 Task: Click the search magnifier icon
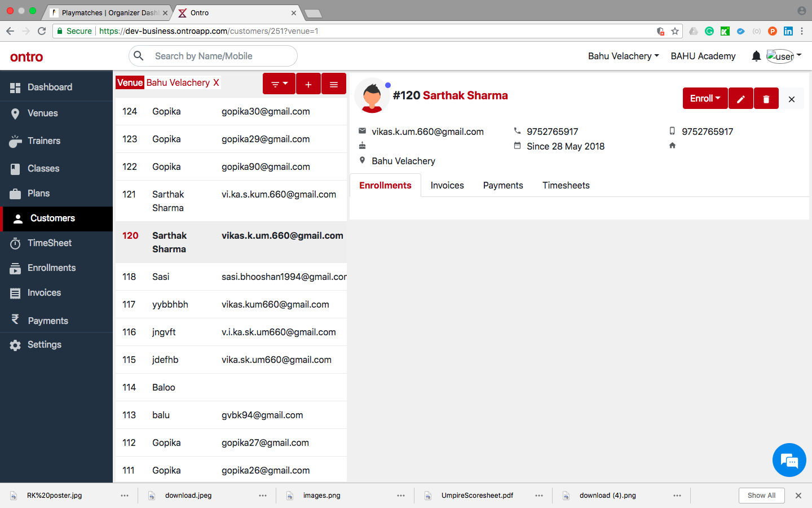coord(138,55)
